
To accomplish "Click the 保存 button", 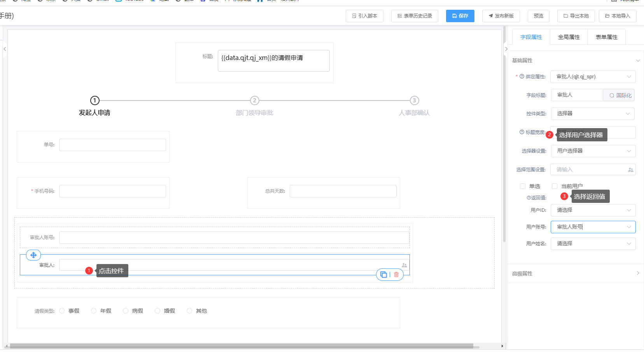I will (460, 16).
